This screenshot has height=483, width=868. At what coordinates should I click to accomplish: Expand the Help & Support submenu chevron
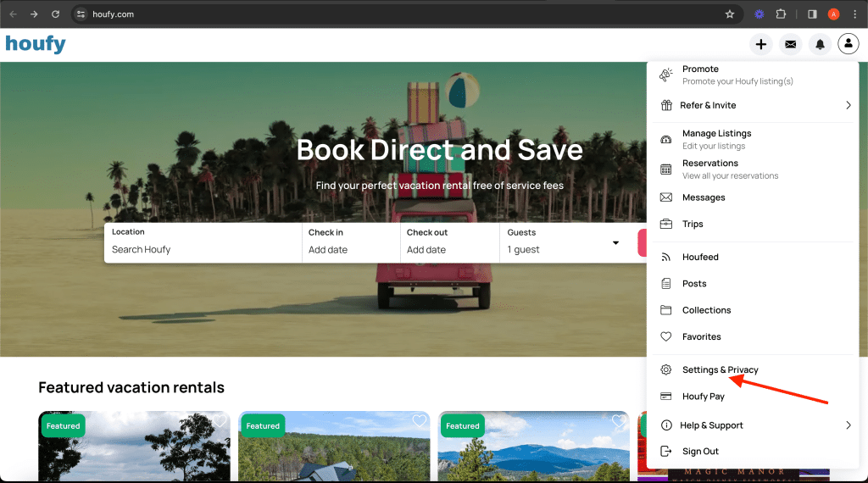click(848, 425)
